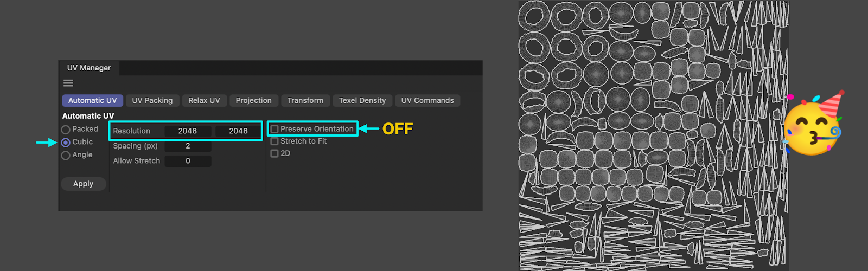Viewport: 868px width, 271px height.
Task: Click the Allow Stretch value field
Action: (x=188, y=161)
